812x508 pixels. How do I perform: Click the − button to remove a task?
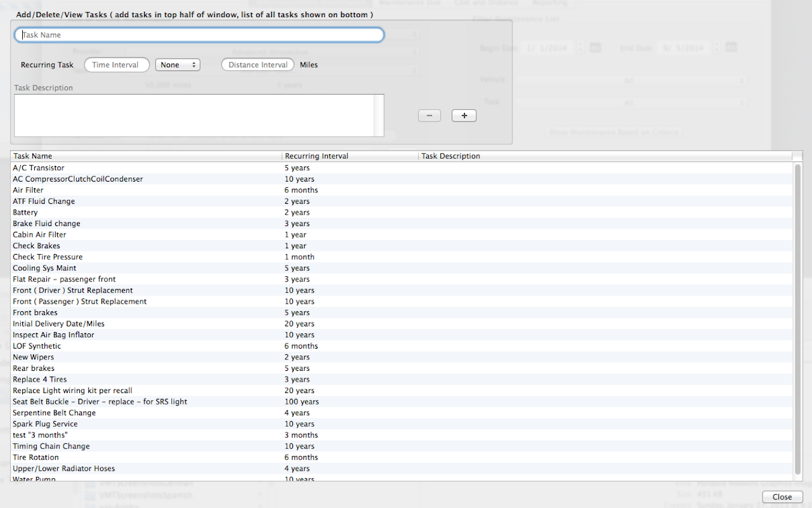tap(429, 115)
